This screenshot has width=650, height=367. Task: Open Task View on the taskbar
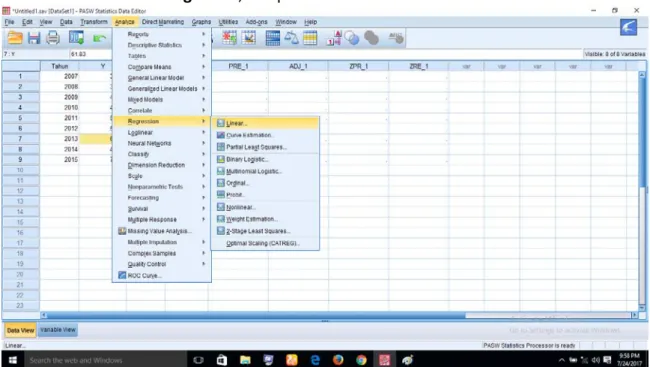click(x=199, y=360)
